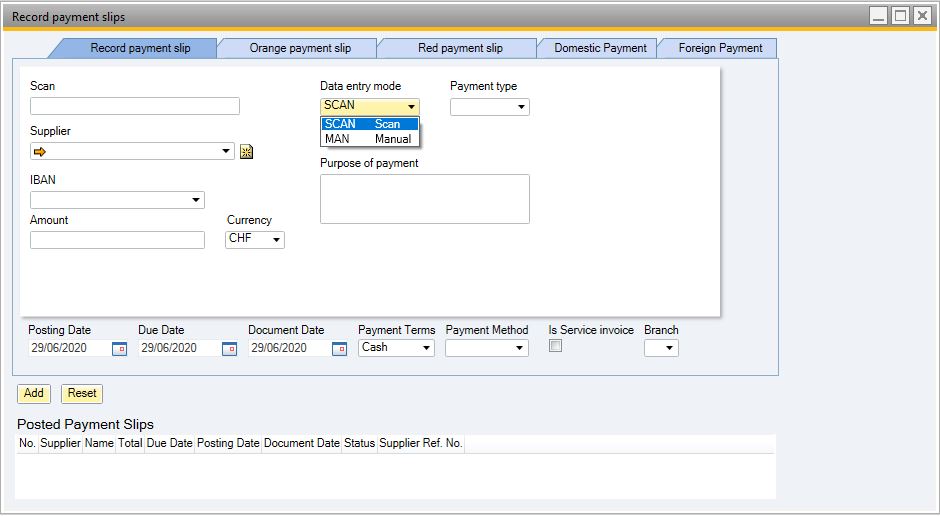
Task: Open the Due Date calendar picker
Action: pyautogui.click(x=230, y=349)
